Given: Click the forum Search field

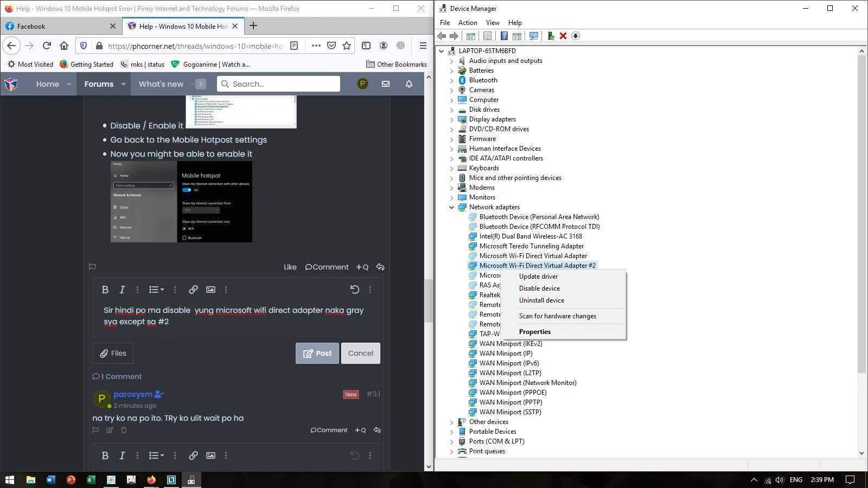Looking at the screenshot, I should 279,84.
